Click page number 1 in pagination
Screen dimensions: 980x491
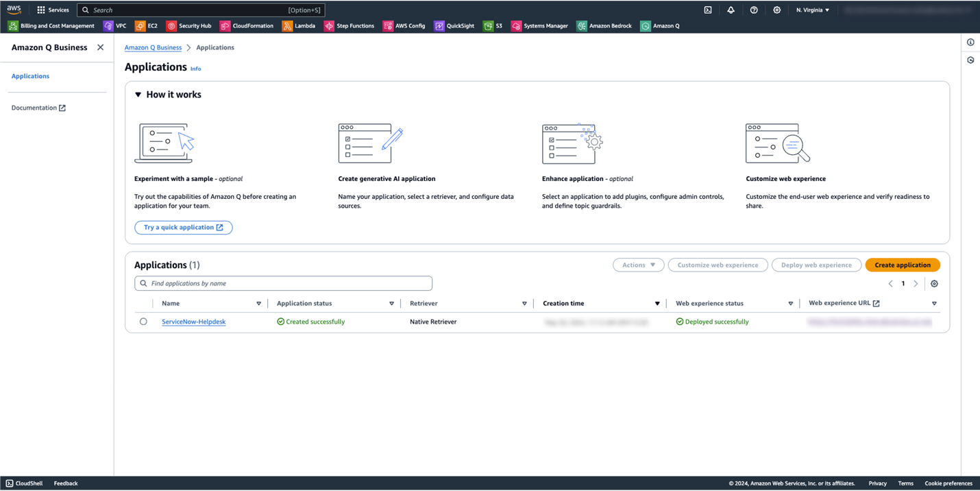pos(903,283)
